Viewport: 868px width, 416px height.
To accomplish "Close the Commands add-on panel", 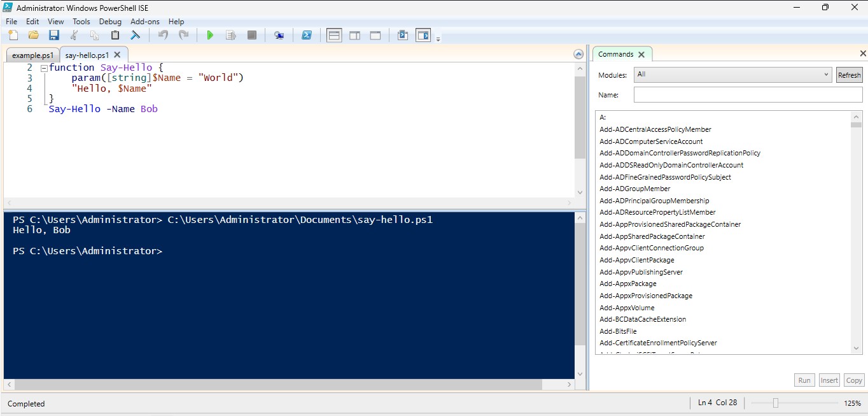I will click(x=863, y=54).
